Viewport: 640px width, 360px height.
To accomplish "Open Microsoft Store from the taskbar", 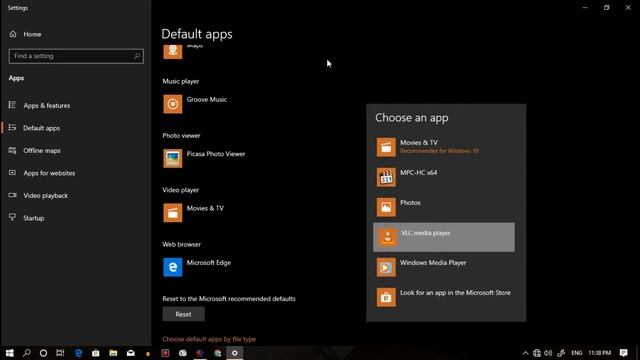I will click(96, 353).
